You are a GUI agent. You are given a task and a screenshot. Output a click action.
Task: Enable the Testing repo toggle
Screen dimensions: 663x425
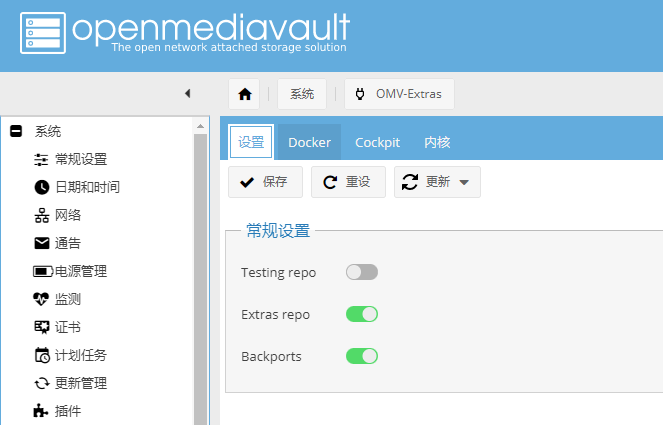(x=362, y=272)
